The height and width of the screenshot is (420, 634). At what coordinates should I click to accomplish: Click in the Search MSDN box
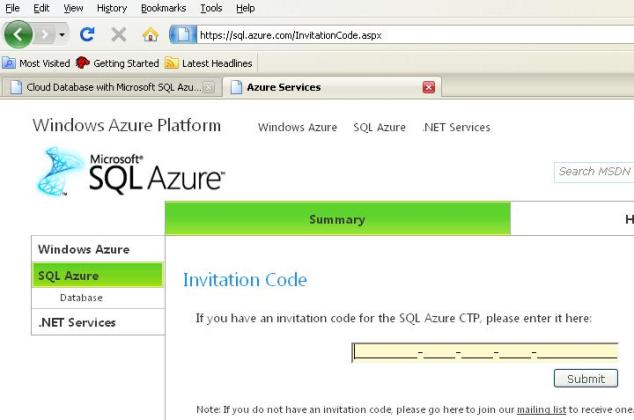click(594, 172)
